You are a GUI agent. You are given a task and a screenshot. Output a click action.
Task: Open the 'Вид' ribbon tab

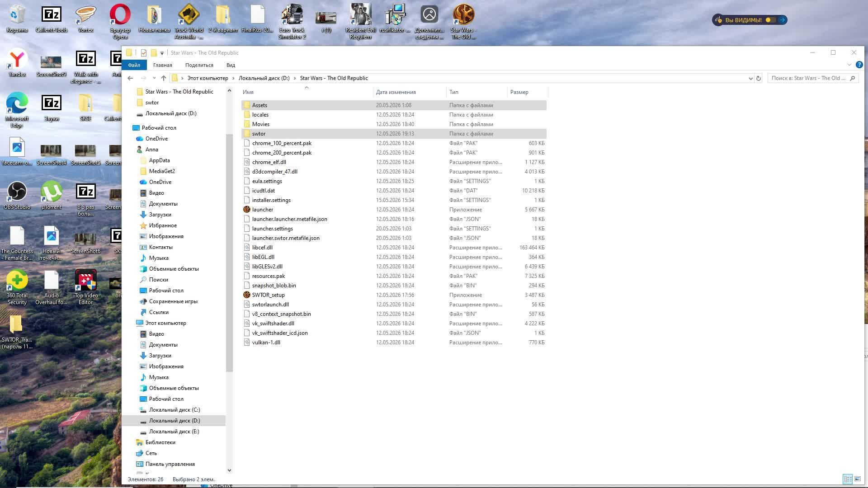[231, 65]
